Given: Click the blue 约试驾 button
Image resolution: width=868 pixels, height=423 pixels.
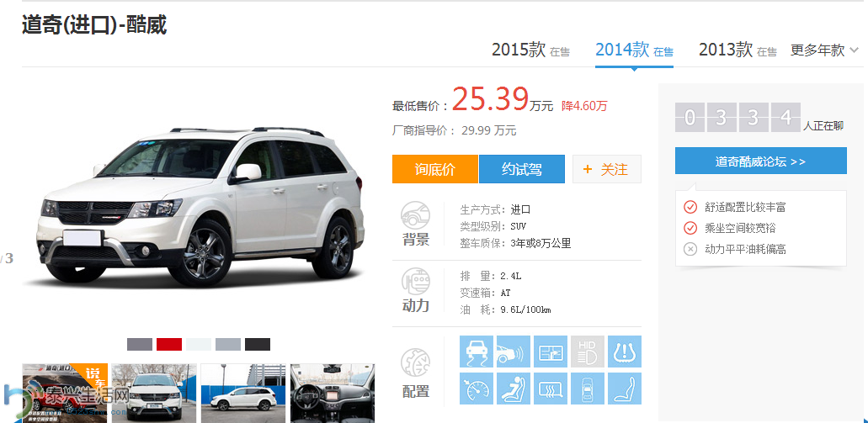Looking at the screenshot, I should 521,169.
